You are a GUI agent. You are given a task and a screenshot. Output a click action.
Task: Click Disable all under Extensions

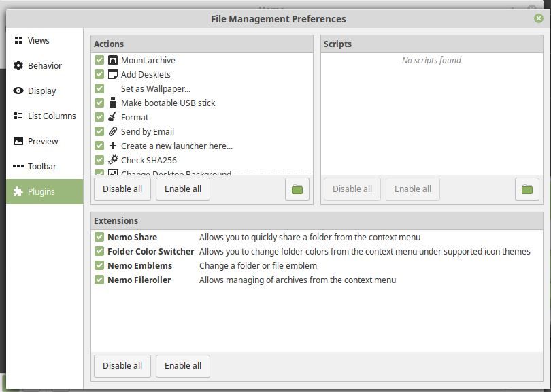[x=122, y=366]
